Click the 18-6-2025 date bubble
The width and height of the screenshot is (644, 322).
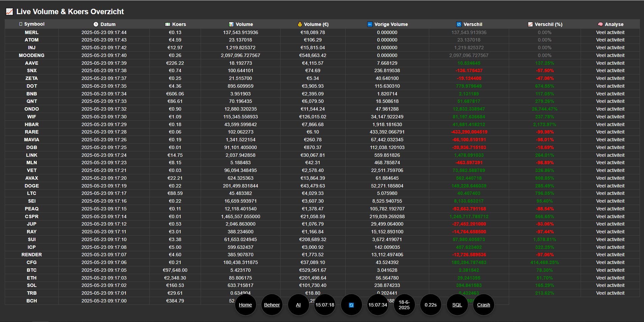[x=404, y=305]
